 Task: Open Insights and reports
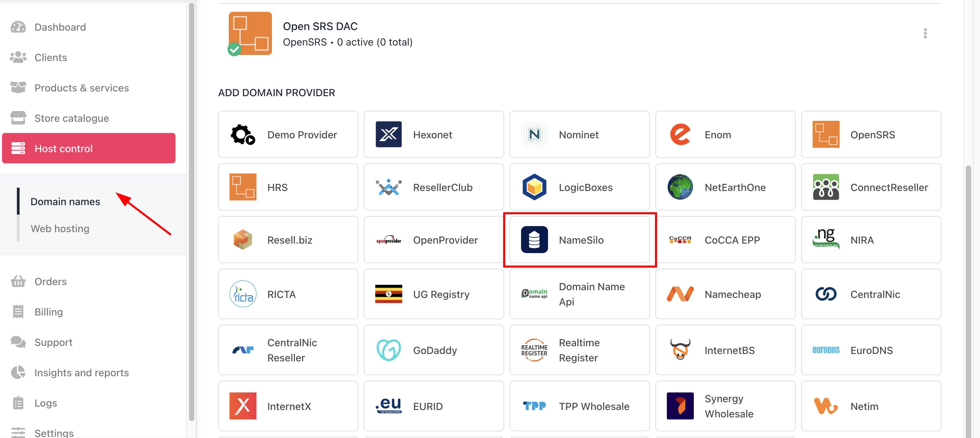81,373
